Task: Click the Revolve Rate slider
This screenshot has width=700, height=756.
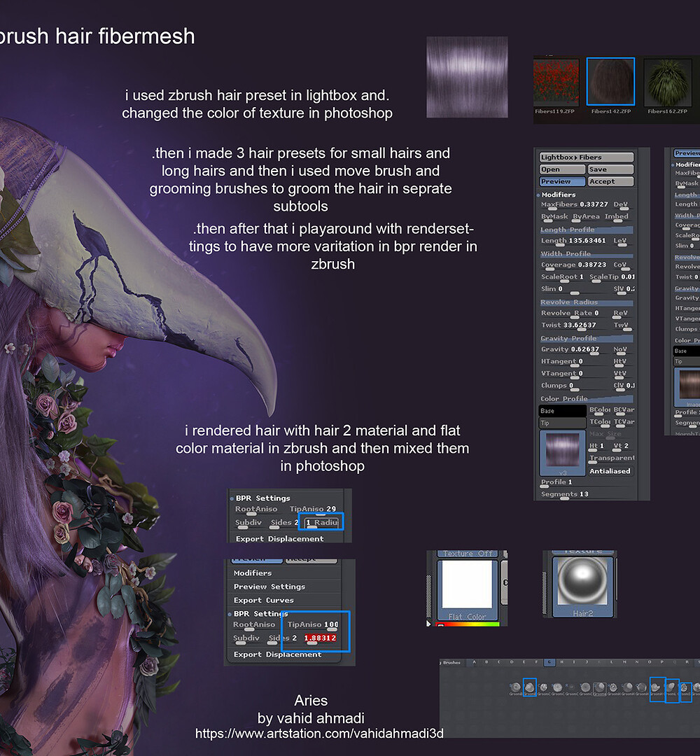Action: click(x=575, y=314)
